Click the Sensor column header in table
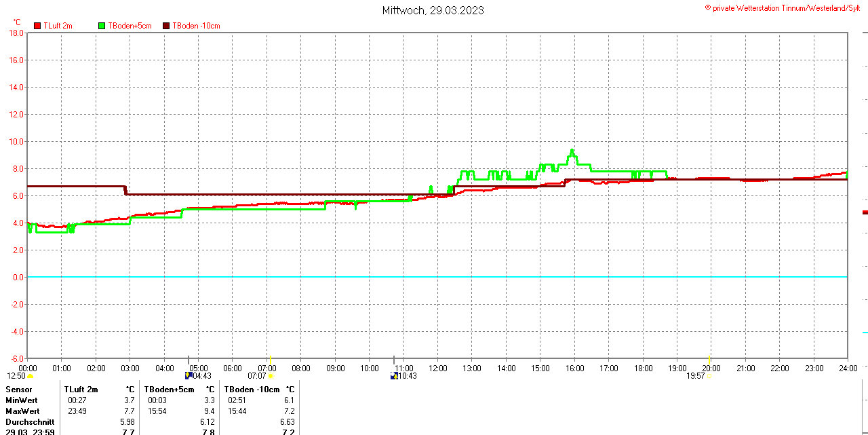This screenshot has height=435, width=868. (x=19, y=390)
